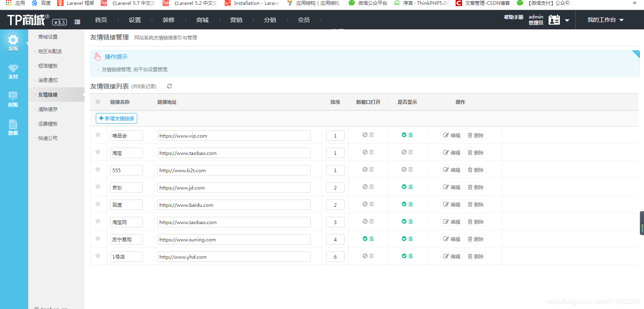Open the Installation - Laravel bookmark

coord(252,3)
